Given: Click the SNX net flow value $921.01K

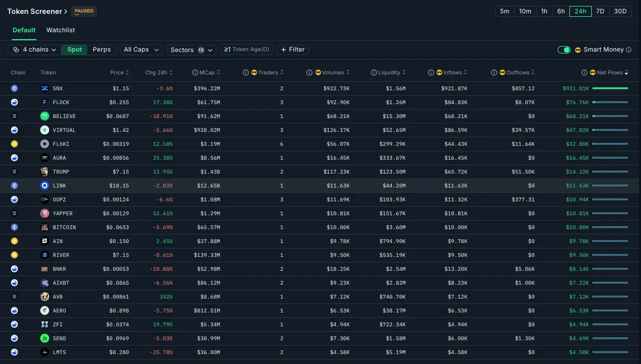Looking at the screenshot, I should [575, 88].
